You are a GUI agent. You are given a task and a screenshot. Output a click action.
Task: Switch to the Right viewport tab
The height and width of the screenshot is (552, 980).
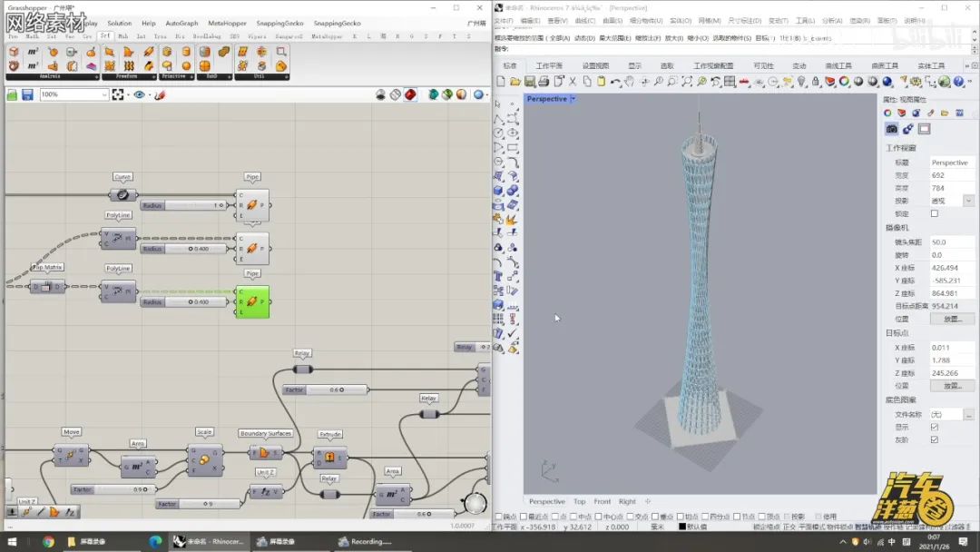tap(627, 501)
